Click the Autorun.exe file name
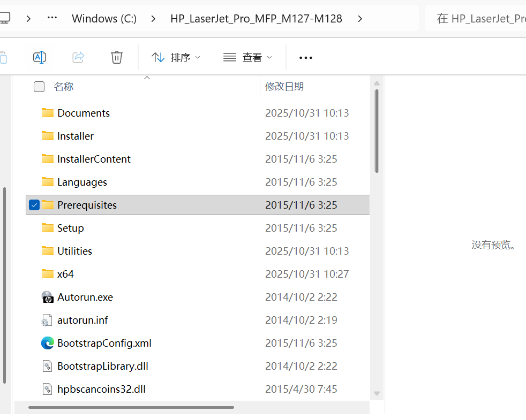The width and height of the screenshot is (526, 420). [85, 297]
